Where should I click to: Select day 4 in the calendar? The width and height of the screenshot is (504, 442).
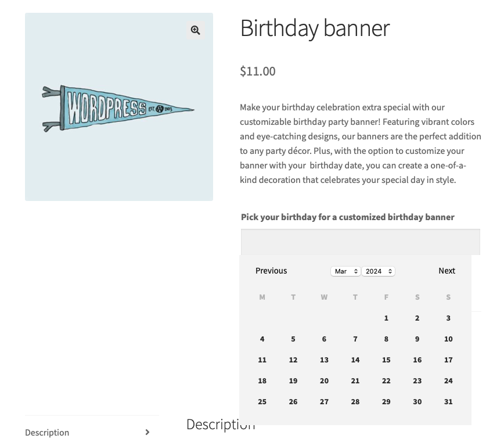(x=262, y=339)
